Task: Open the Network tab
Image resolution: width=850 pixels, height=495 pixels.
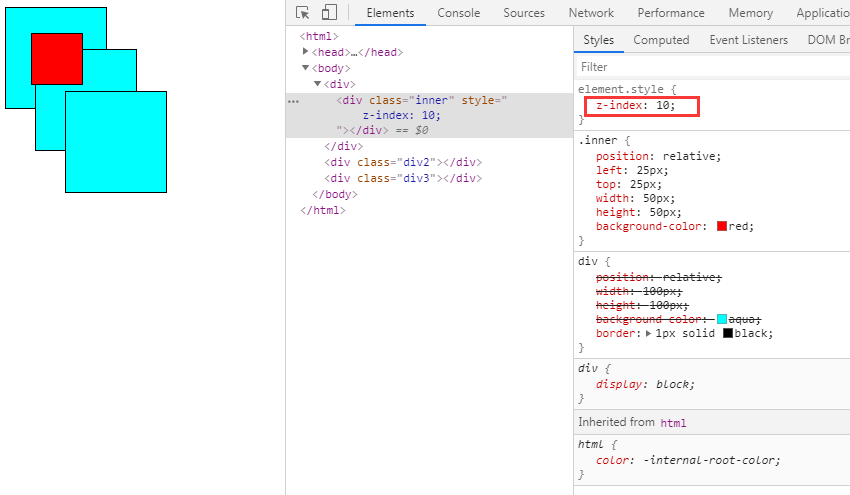Action: [x=591, y=13]
